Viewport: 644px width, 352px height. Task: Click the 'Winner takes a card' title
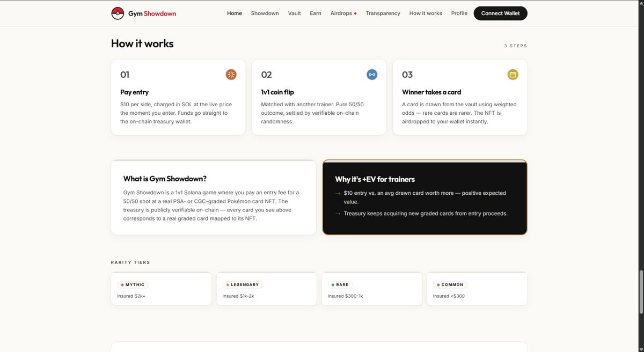pos(431,92)
